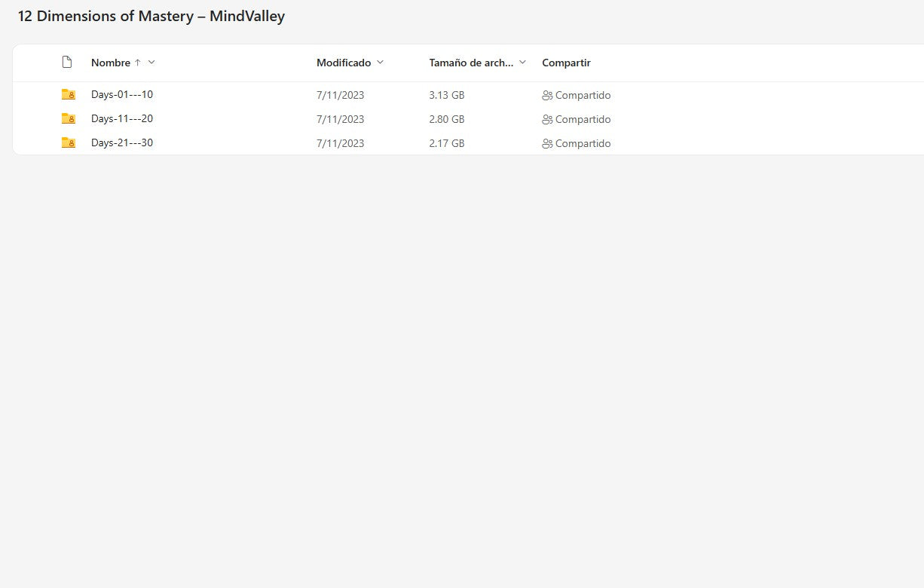Open the Modificado column dropdown chevron

coord(380,63)
